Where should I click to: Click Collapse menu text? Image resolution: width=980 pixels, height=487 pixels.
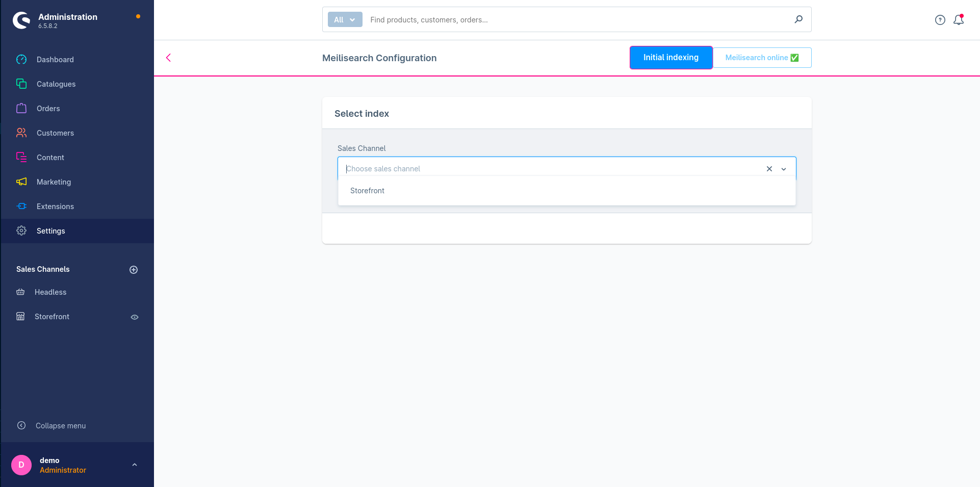click(61, 426)
